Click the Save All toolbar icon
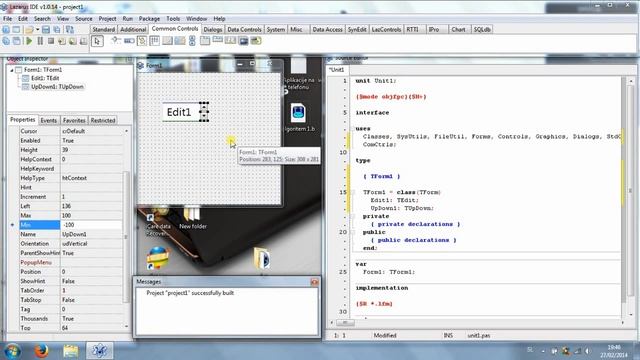 click(56, 29)
